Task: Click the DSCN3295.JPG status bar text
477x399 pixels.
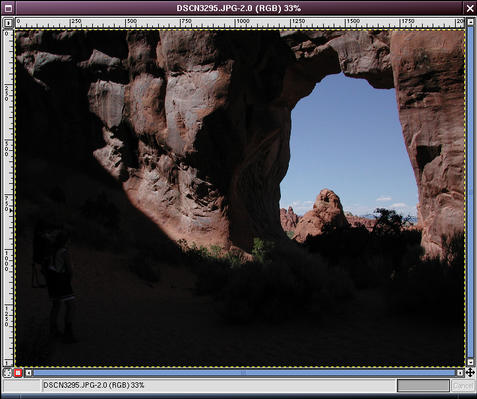Action: point(94,385)
